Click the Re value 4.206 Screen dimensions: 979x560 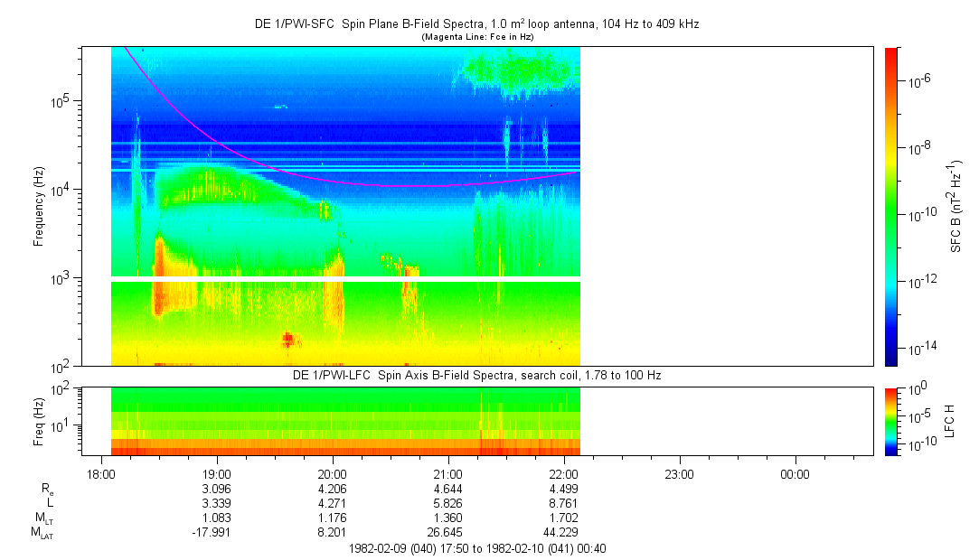pos(333,489)
